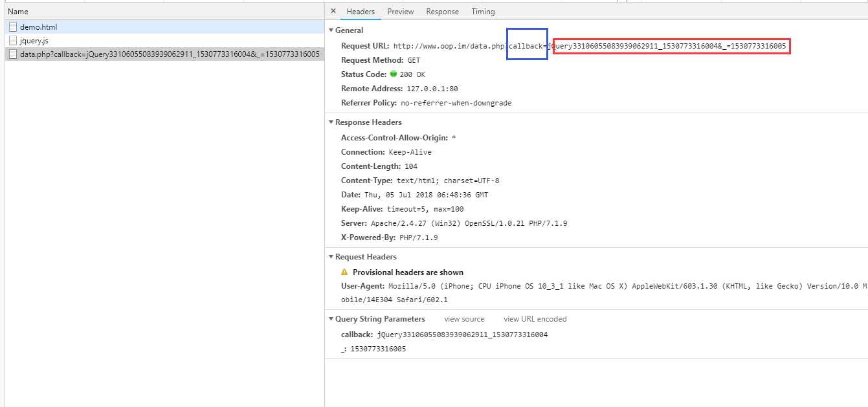The height and width of the screenshot is (407, 868).
Task: Click the Provisional headers warning icon
Action: pos(344,272)
